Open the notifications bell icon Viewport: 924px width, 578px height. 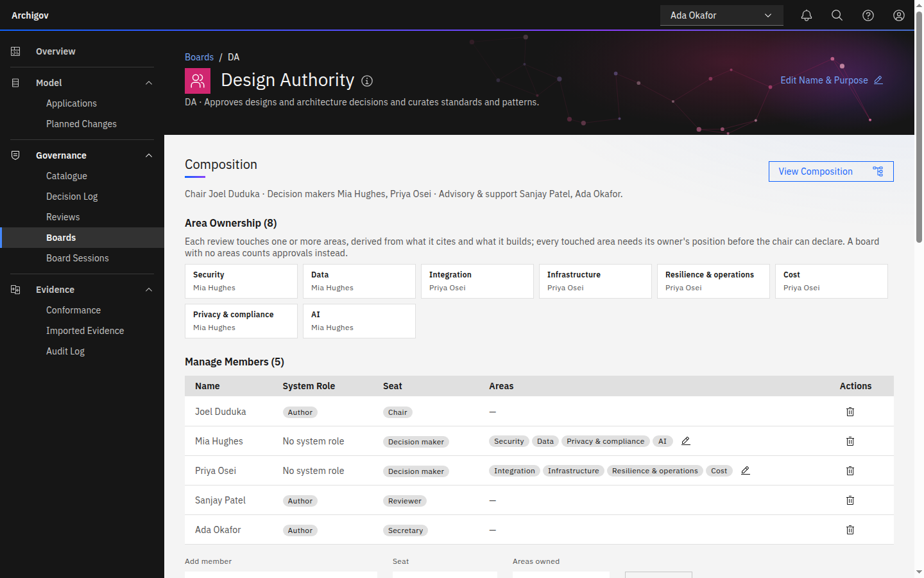pyautogui.click(x=807, y=15)
